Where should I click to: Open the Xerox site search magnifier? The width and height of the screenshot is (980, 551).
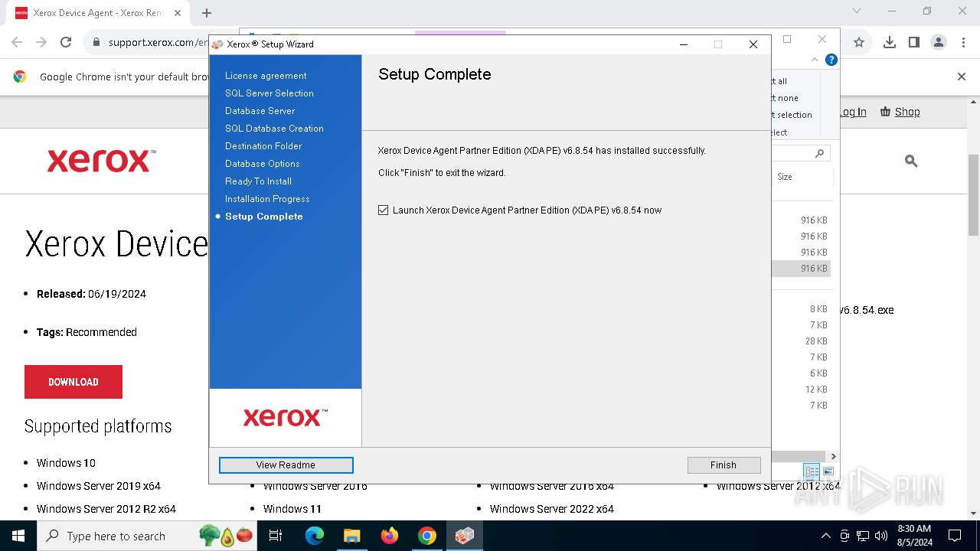pos(911,161)
